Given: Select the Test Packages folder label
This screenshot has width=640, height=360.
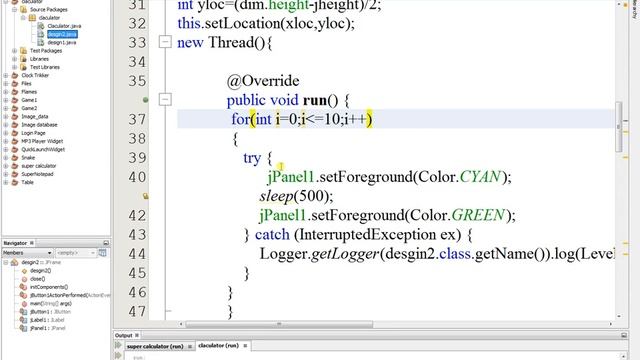Looking at the screenshot, I should tap(46, 51).
